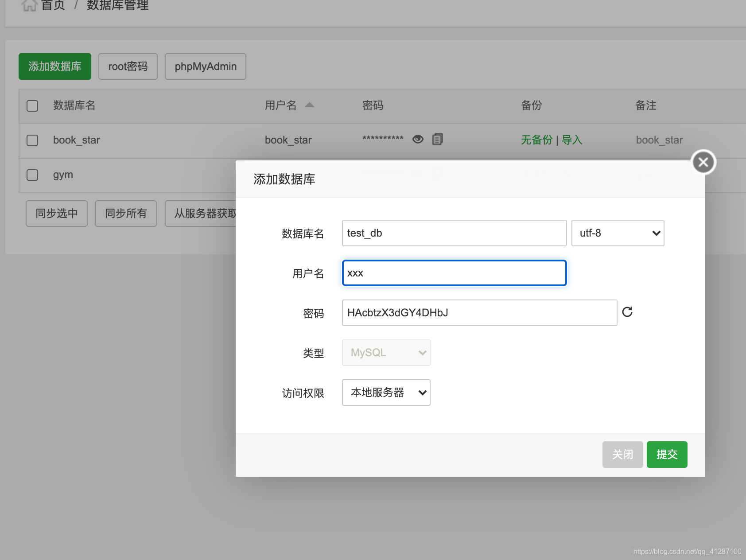746x560 pixels.
Task: Click 同步所有 button
Action: (126, 214)
